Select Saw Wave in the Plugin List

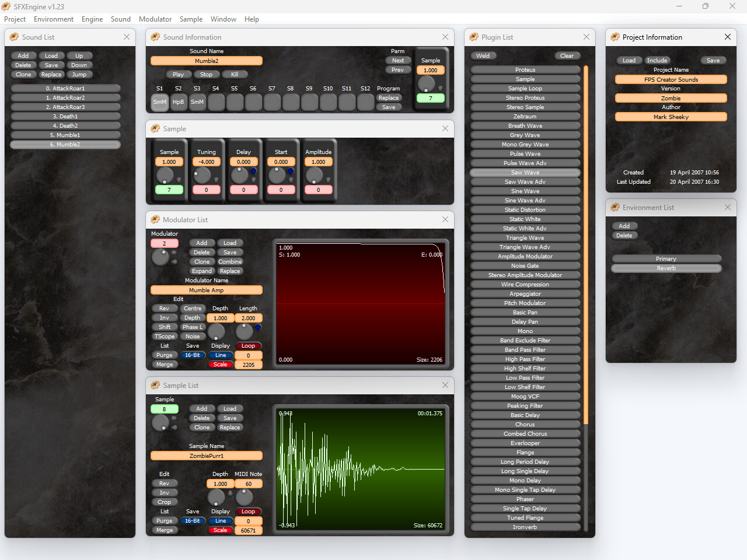pos(525,173)
